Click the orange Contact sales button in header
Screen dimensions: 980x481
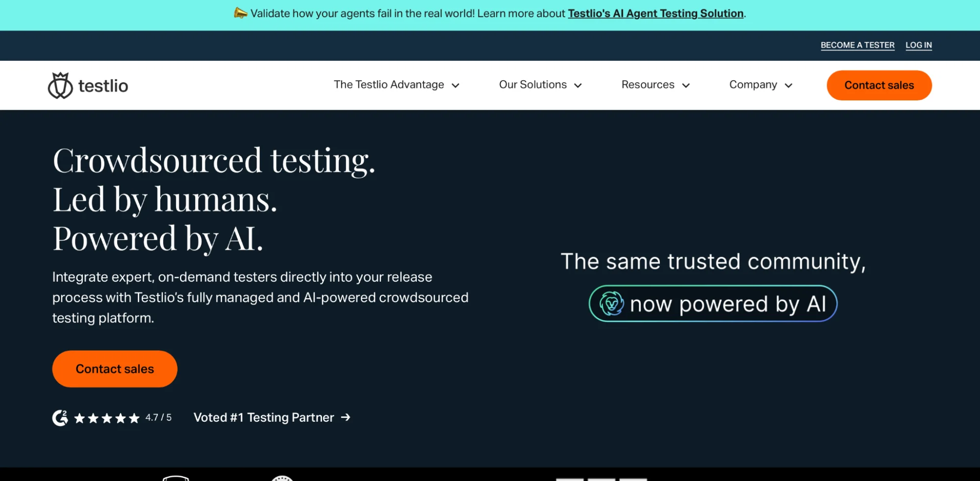[879, 85]
